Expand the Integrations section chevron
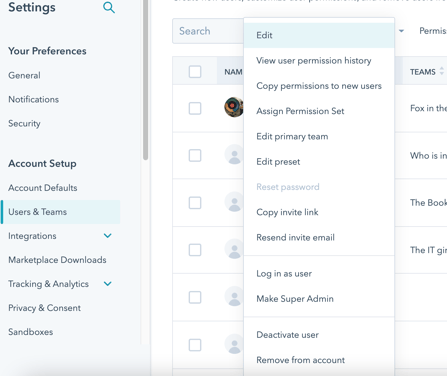Viewport: 447px width, 376px height. pyautogui.click(x=107, y=236)
